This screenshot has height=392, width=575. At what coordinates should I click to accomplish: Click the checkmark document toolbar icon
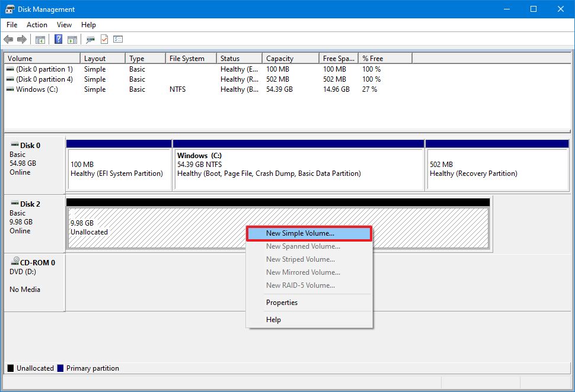click(104, 40)
